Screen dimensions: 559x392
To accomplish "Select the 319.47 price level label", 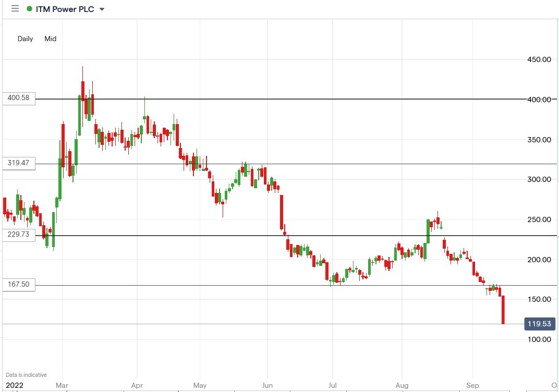I will pyautogui.click(x=18, y=163).
